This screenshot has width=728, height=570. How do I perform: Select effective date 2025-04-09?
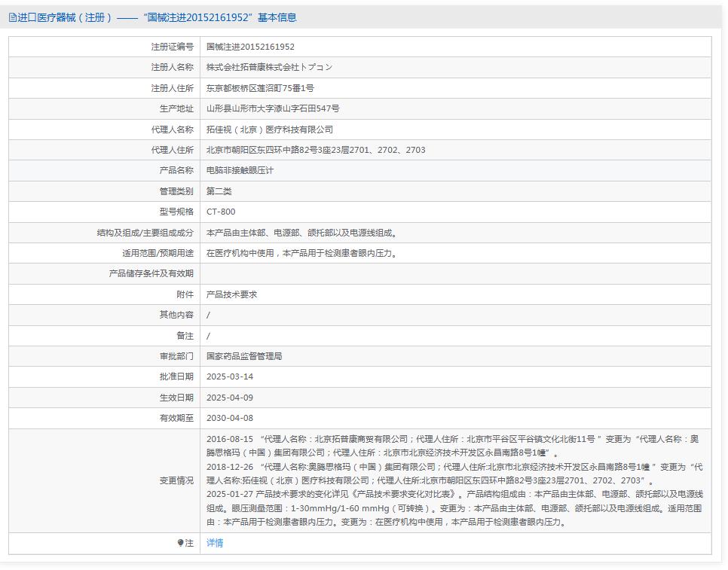coord(230,398)
